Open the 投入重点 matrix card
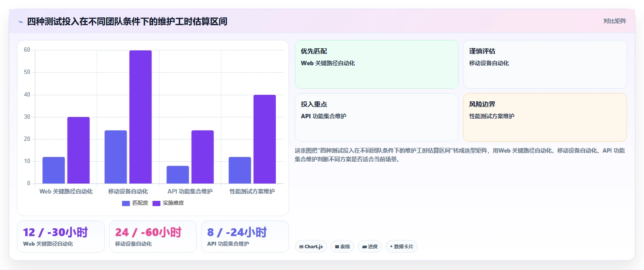Image resolution: width=644 pixels, height=270 pixels. pos(377,117)
